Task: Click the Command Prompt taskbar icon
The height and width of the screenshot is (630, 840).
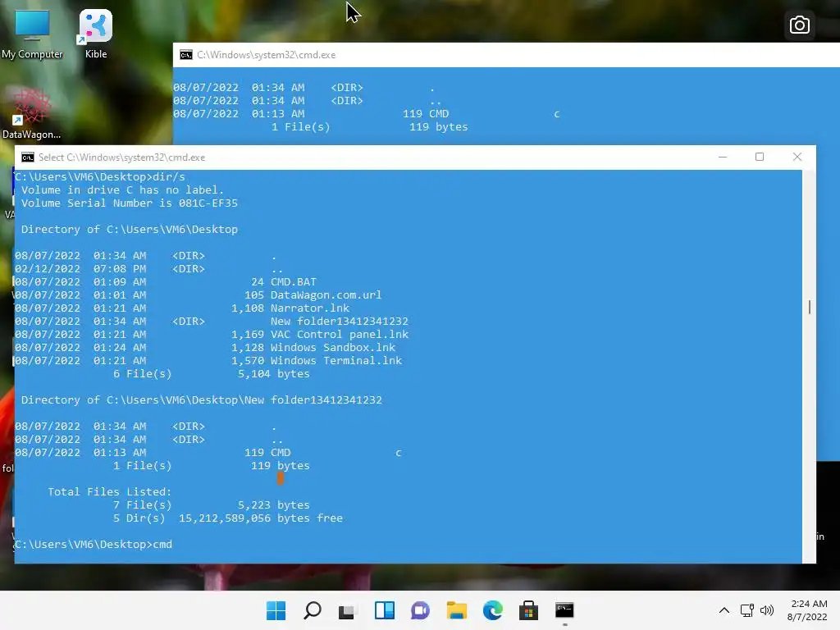Action: pos(564,610)
